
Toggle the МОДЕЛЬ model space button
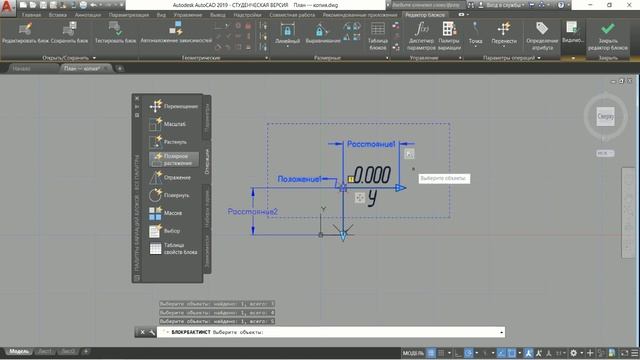413,353
